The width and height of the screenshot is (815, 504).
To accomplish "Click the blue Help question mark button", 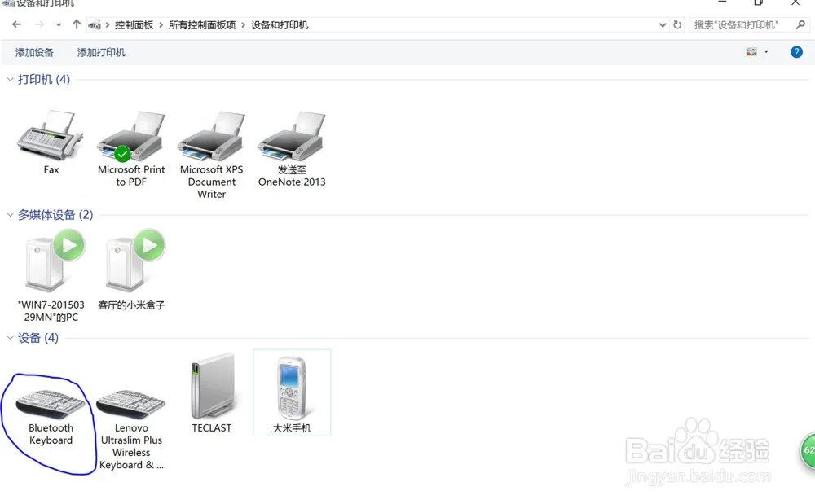I will 796,51.
